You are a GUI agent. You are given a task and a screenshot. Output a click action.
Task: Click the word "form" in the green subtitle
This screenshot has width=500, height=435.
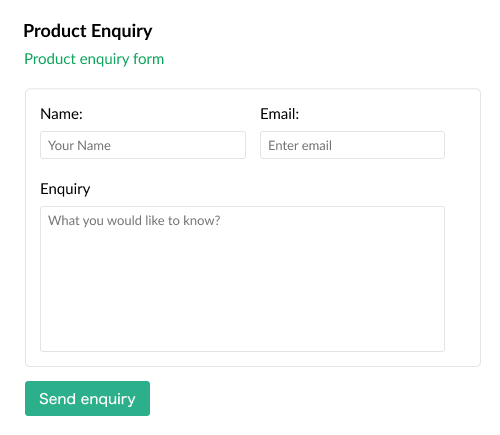(149, 59)
